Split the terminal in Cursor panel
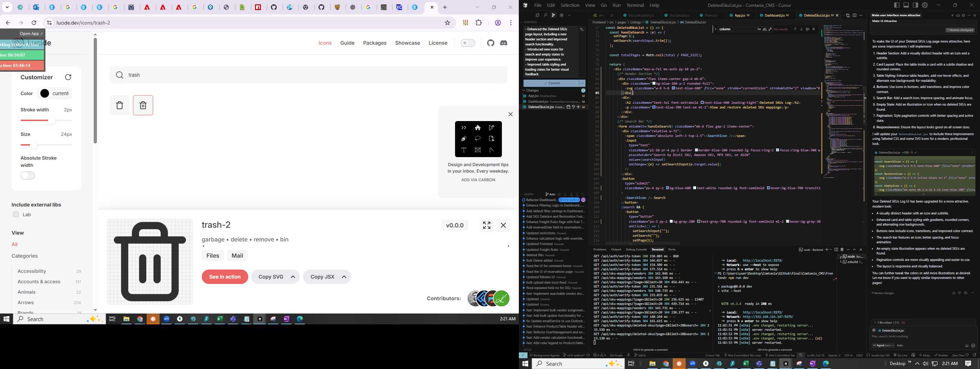The height and width of the screenshot is (369, 980). click(x=836, y=250)
